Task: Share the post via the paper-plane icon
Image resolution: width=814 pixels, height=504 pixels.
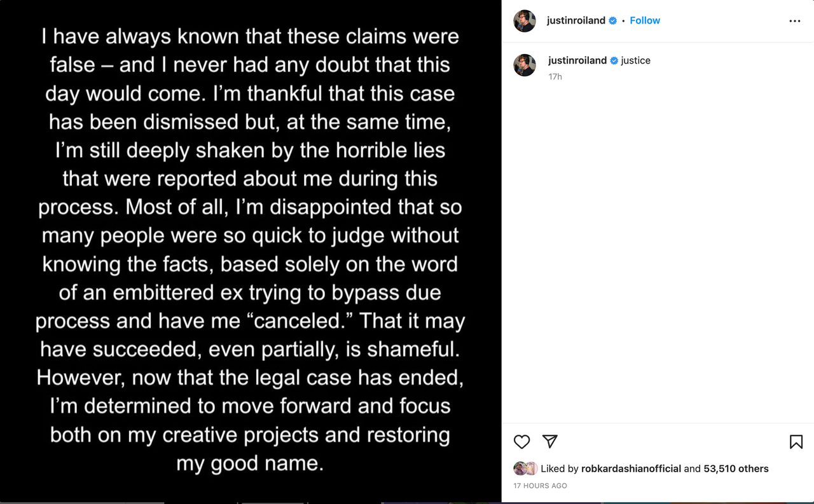Action: click(549, 442)
